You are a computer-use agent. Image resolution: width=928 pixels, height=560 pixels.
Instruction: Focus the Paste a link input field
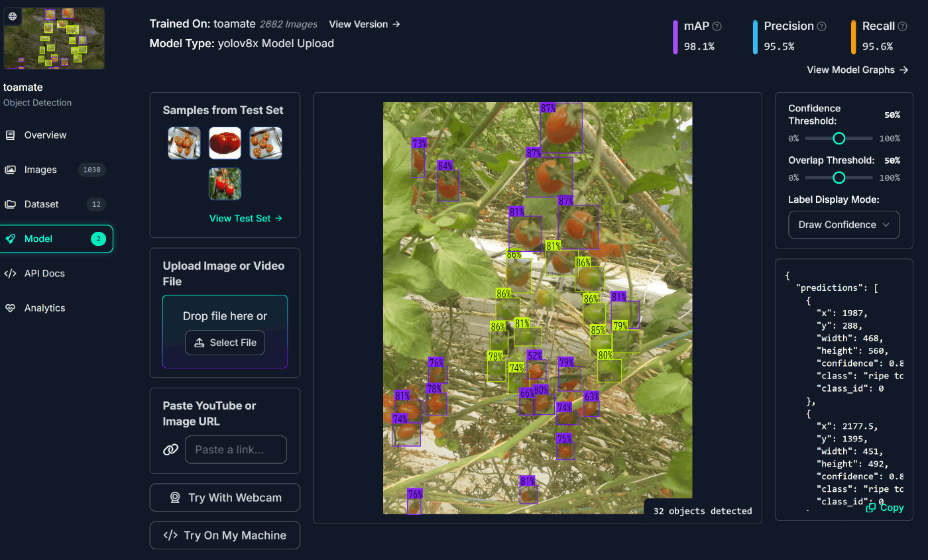[236, 449]
